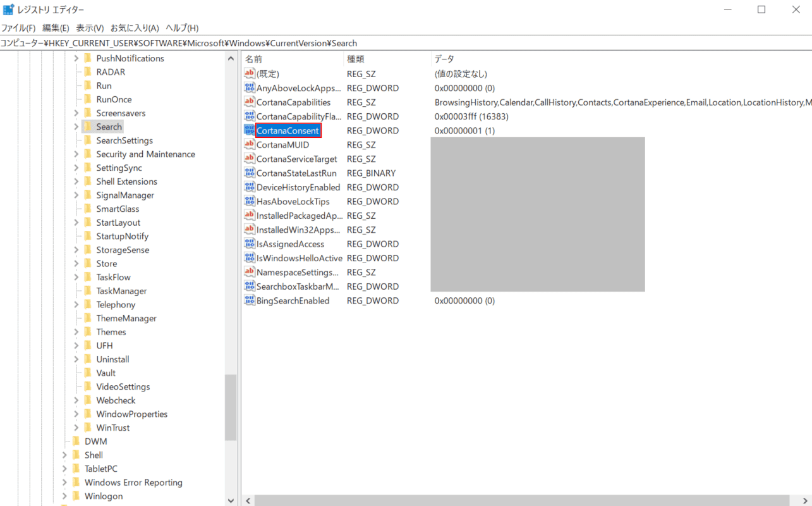Click the 0x00003fff (16383) data cell
This screenshot has width=812, height=506.
[x=471, y=116]
